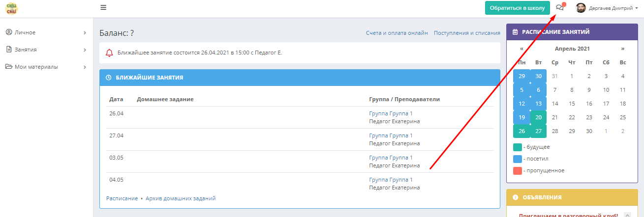Open the Архив домашних заданий link

point(181,198)
